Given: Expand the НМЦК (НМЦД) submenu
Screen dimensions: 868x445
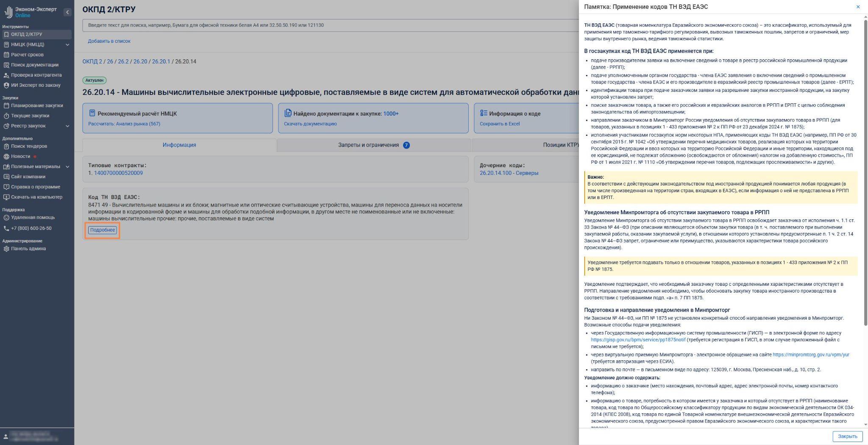Looking at the screenshot, I should (x=67, y=44).
